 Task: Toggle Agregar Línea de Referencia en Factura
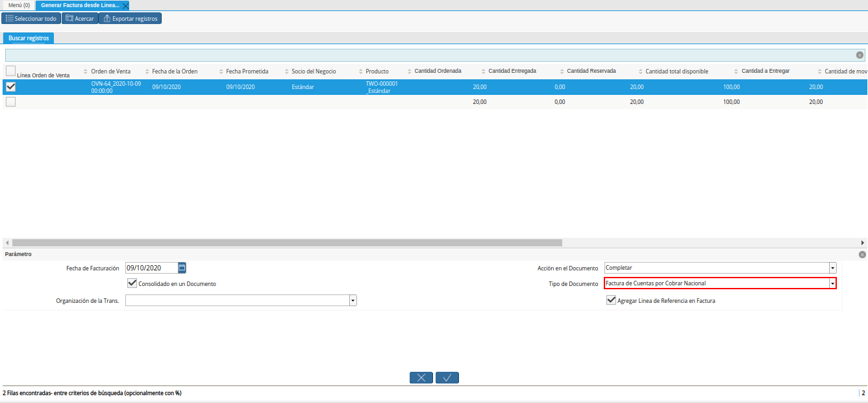click(611, 300)
